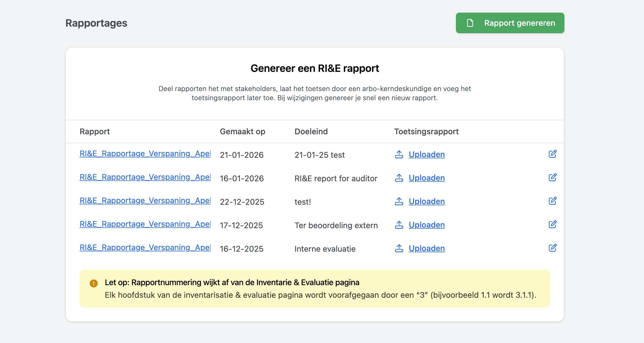Open report link created on 22-12-2025
644x343 pixels.
[x=145, y=201]
